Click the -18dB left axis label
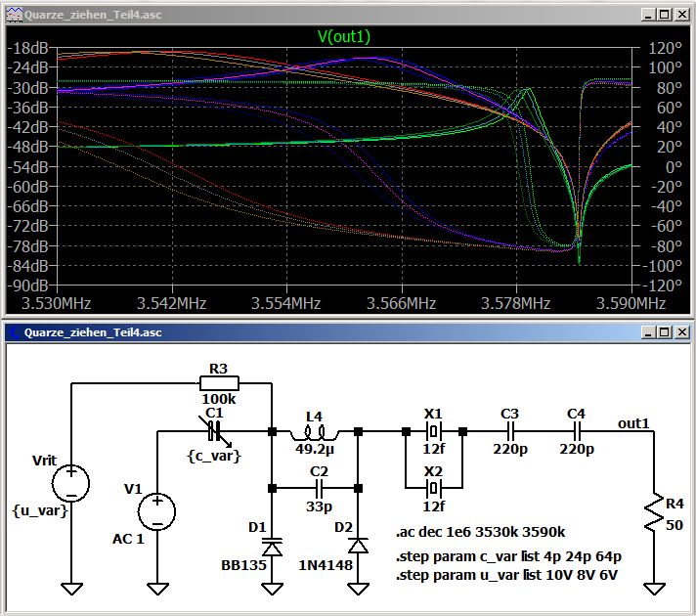Viewport: 696px width, 616px height. 27,48
